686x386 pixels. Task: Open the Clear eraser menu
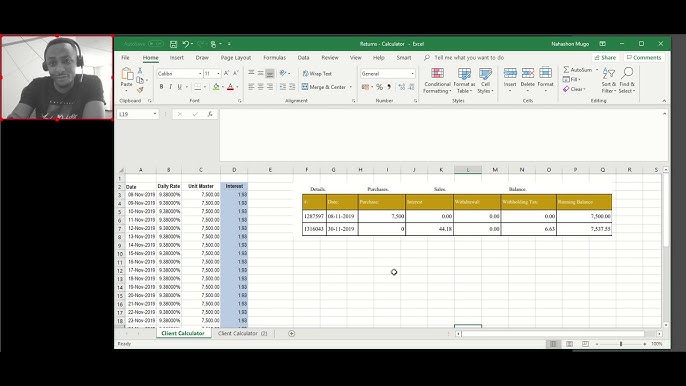coord(574,89)
